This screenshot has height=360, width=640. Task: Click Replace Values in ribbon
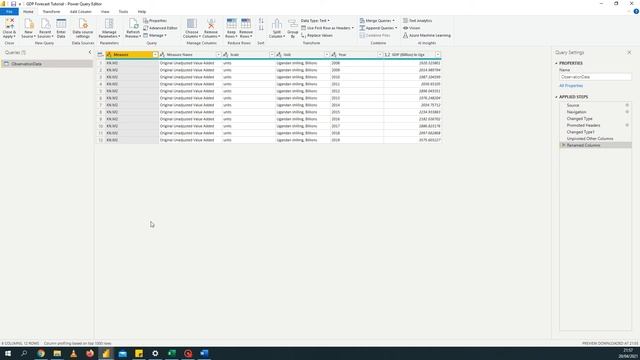coord(317,36)
